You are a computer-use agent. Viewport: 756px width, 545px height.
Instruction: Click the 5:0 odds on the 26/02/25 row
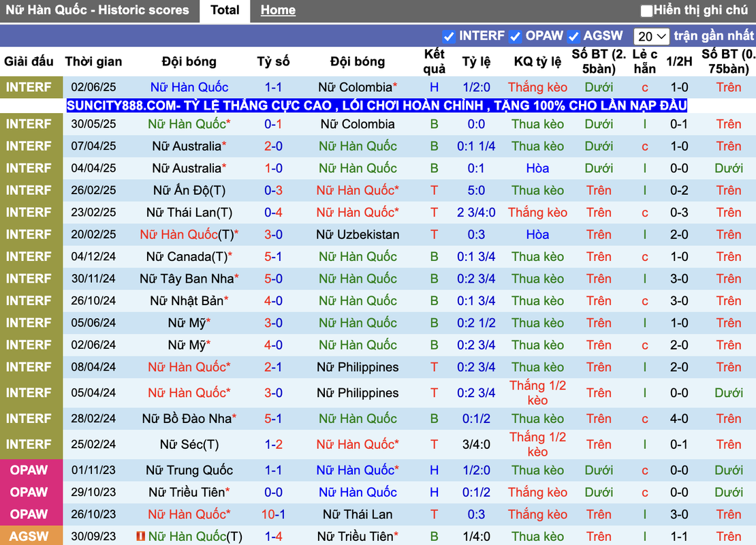476,191
